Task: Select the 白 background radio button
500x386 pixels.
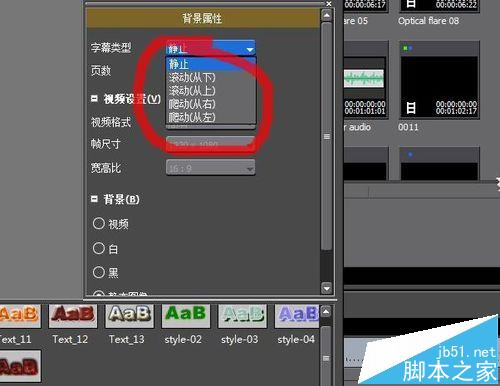Action: point(99,248)
